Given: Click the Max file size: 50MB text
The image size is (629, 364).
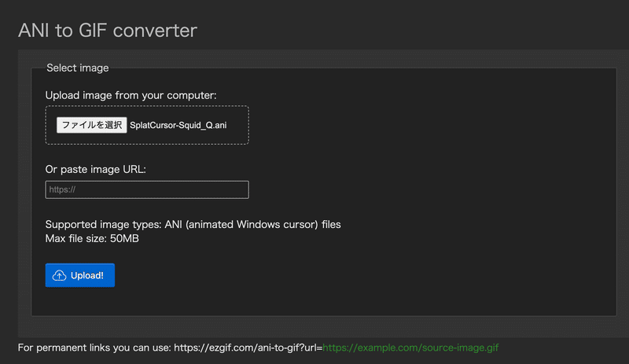Looking at the screenshot, I should [92, 238].
